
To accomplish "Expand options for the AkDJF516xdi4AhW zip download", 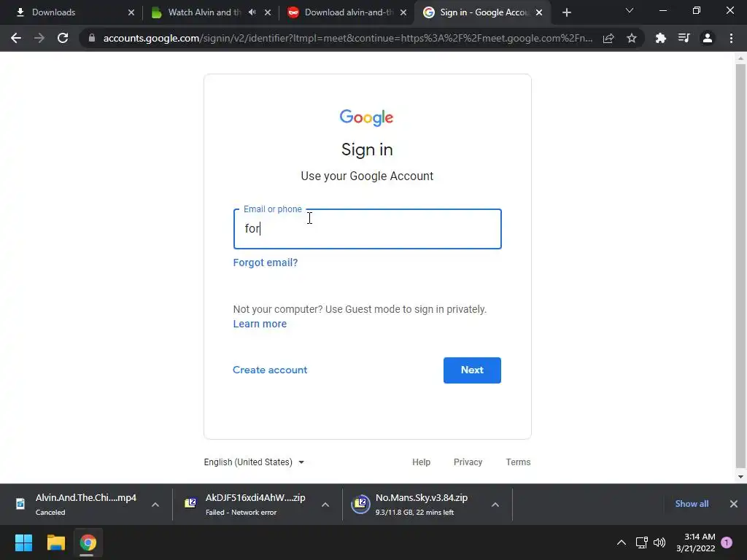I will pyautogui.click(x=325, y=505).
